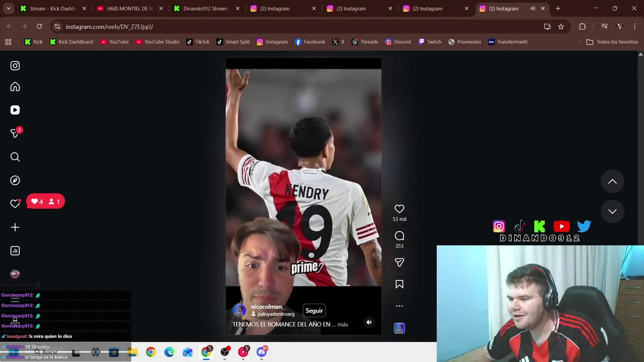This screenshot has width=644, height=362.
Task: View site information icon in address bar
Action: 57,27
